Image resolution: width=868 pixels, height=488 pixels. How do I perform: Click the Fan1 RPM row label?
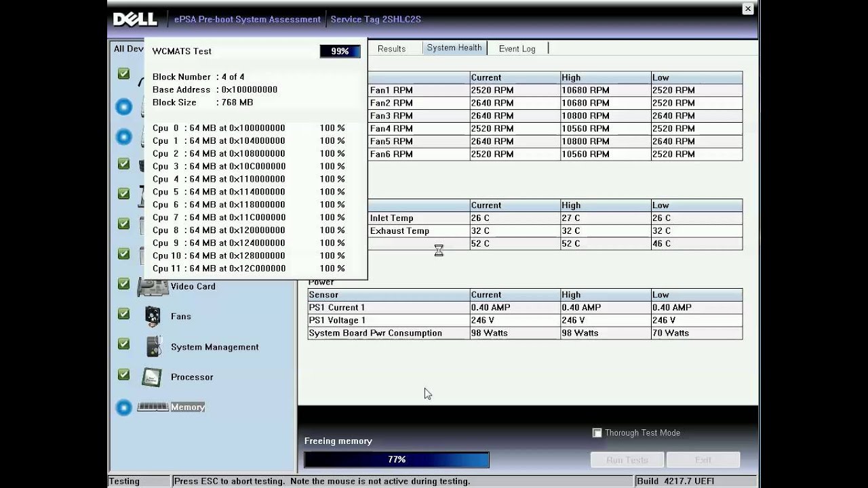click(x=391, y=90)
